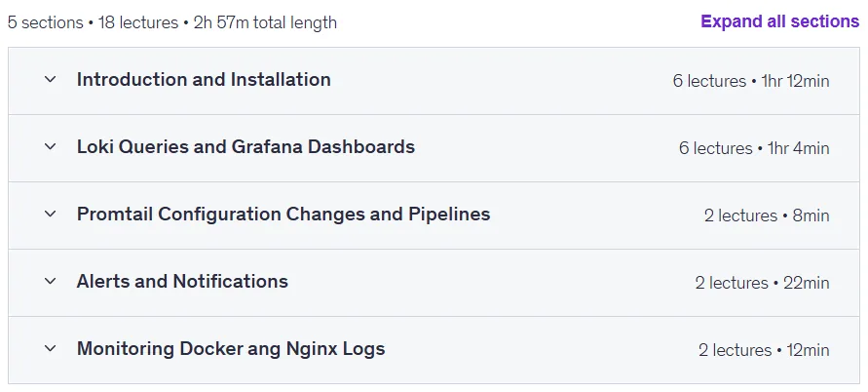Click the '6 lectures • 1hr 12min' text

point(751,81)
